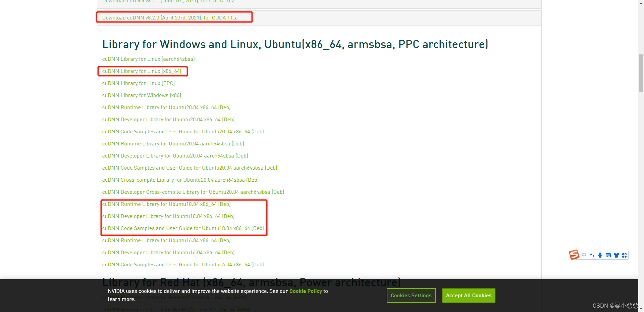Get cuDNN Runtime Library for Ubuntu18.04 x86_64
Image resolution: width=644 pixels, height=312 pixels.
(x=166, y=204)
